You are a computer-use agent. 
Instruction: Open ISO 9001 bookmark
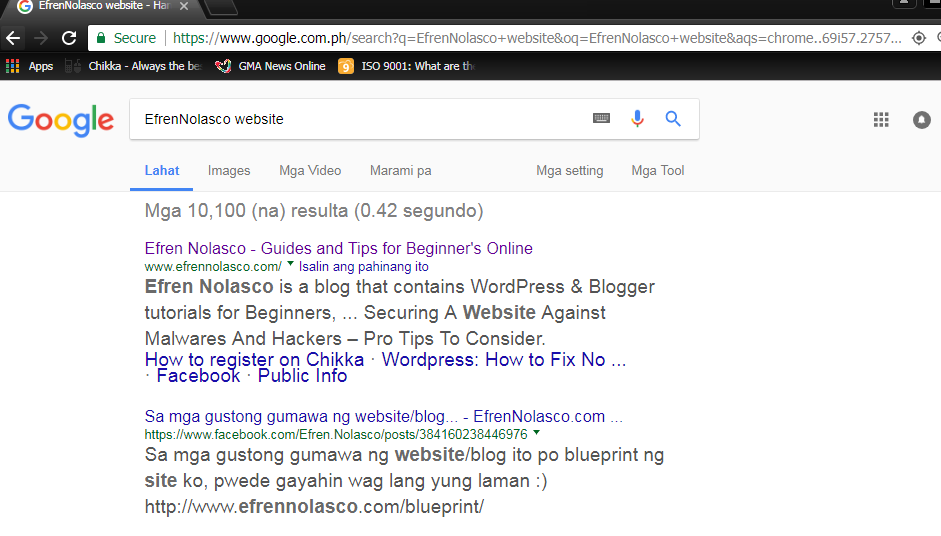pyautogui.click(x=406, y=66)
